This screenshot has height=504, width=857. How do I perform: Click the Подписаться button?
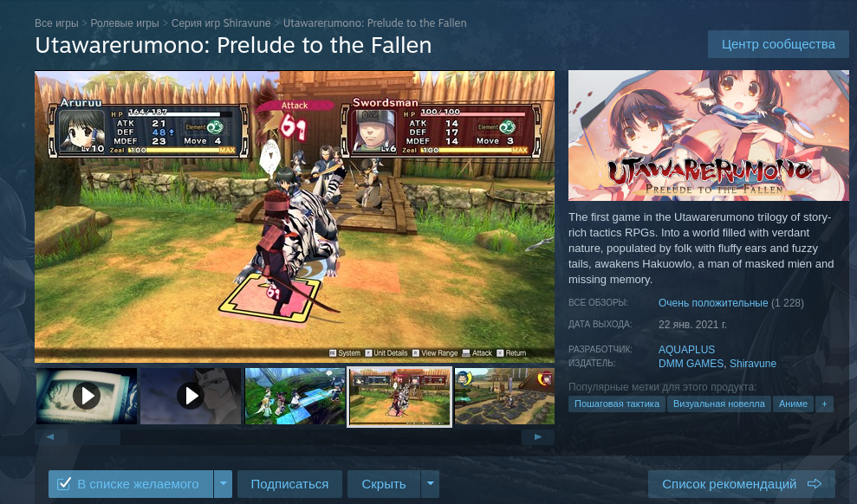pos(289,484)
